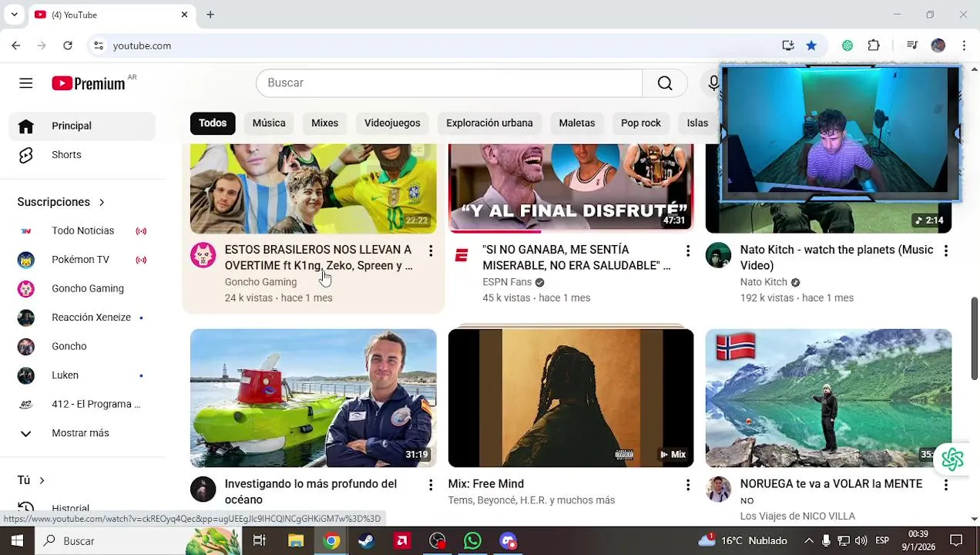Viewport: 980px width, 555px height.
Task: Expand Mostrar más subscriptions
Action: pos(82,433)
